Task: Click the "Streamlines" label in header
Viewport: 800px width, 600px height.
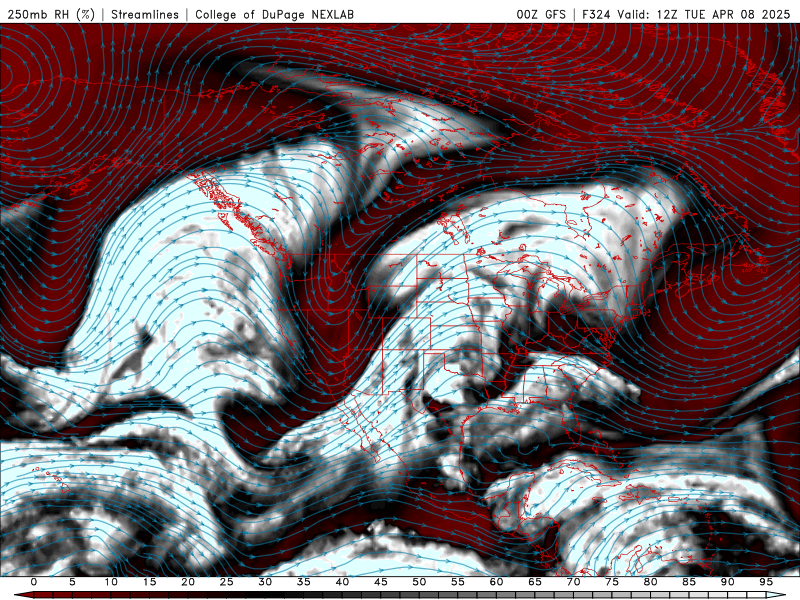Action: (145, 14)
